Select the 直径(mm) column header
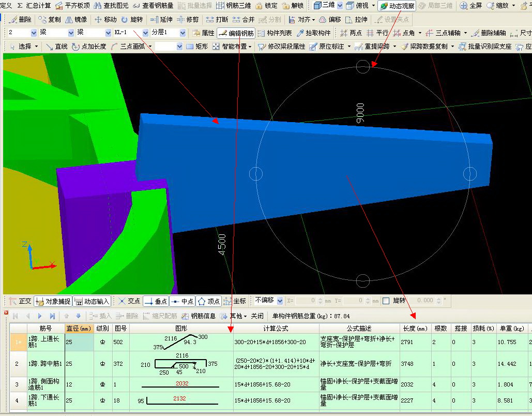This screenshot has height=416, width=532. [x=79, y=329]
